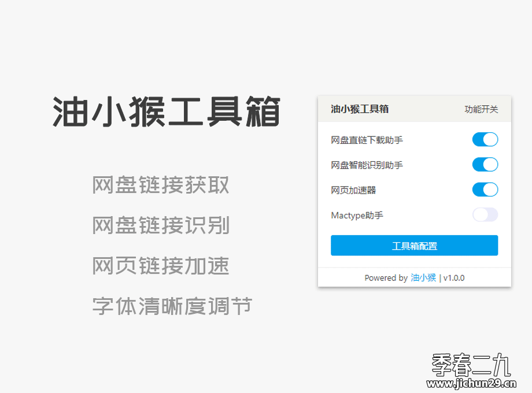
Task: Disable the 网盘直链下载助手 toggle
Action: [x=485, y=139]
